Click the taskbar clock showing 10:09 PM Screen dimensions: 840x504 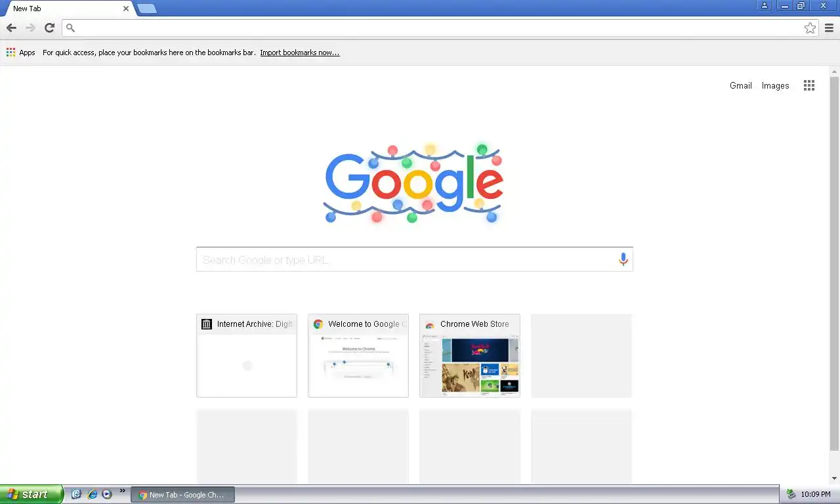coord(816,495)
